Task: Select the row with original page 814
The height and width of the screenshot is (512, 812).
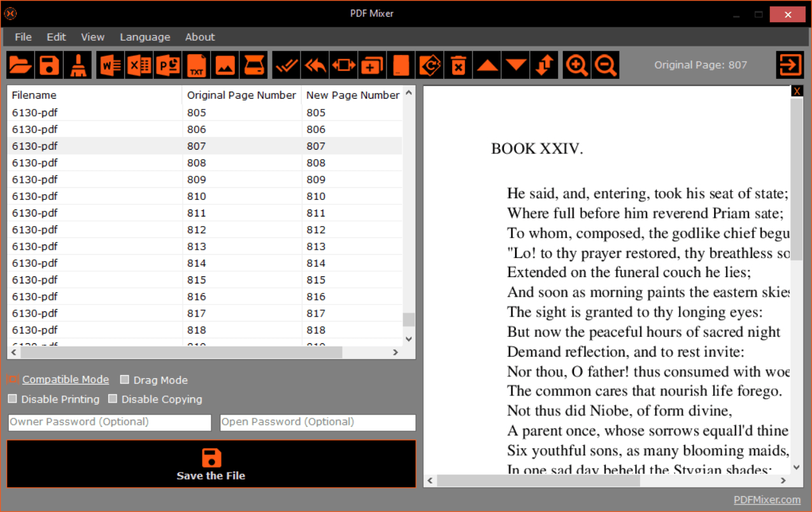Action: click(x=205, y=263)
